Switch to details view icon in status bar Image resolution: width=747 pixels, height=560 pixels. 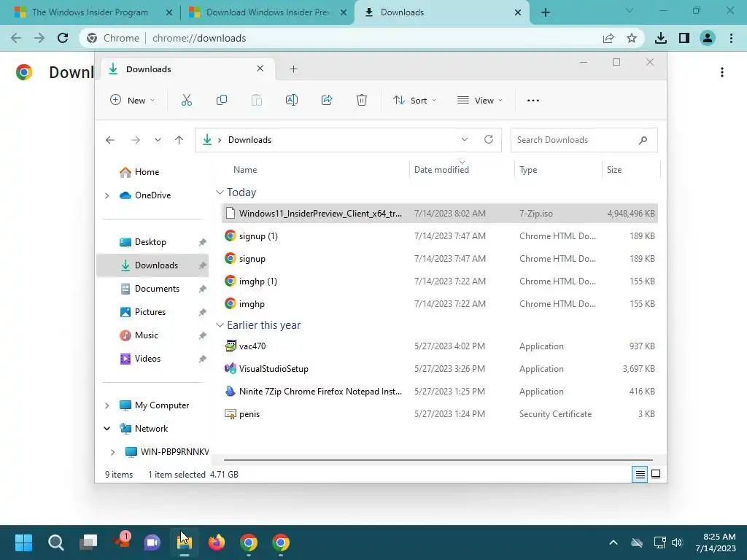(x=640, y=474)
